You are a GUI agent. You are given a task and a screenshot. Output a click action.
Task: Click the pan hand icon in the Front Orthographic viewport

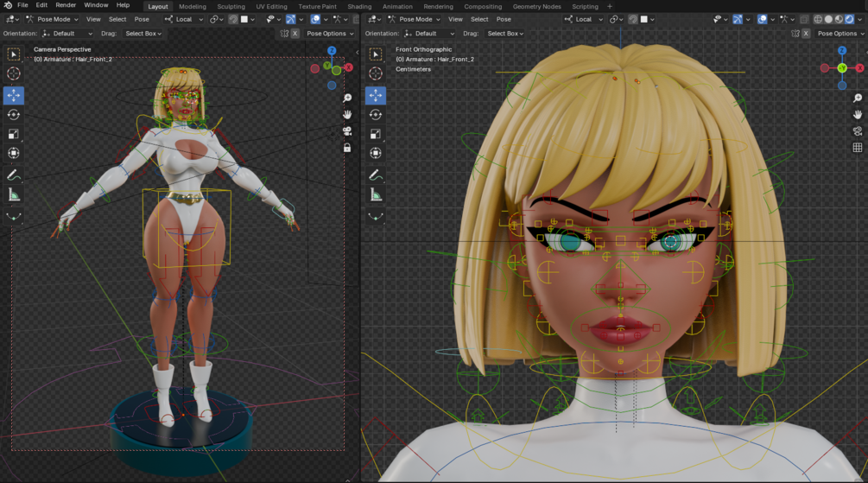[x=858, y=115]
